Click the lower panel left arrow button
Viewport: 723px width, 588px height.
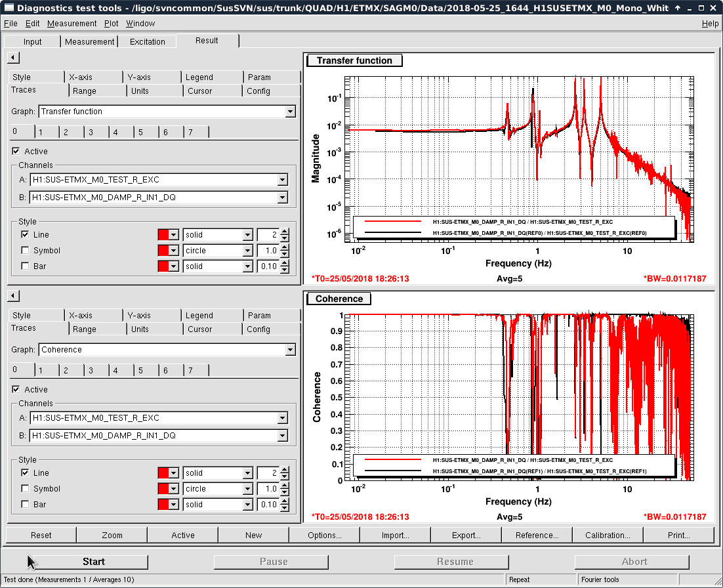click(x=13, y=296)
